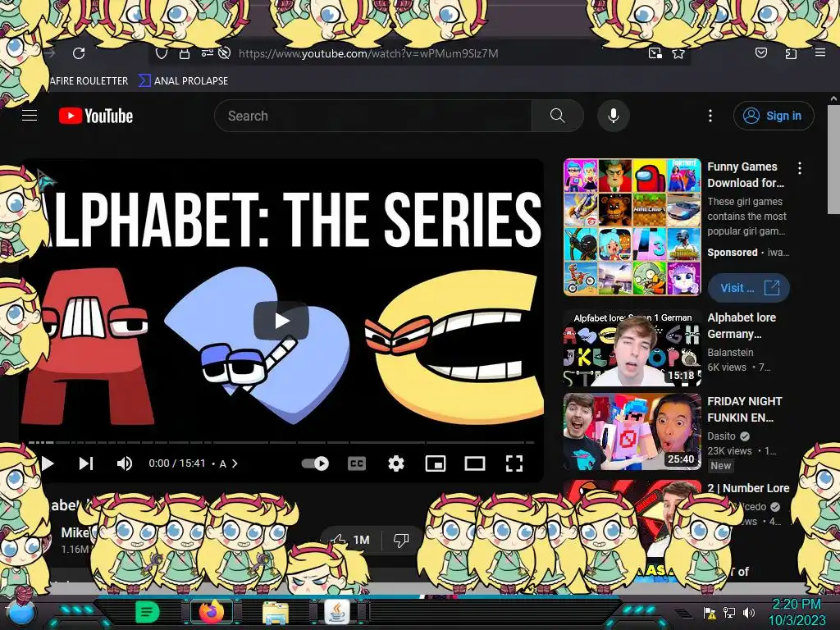
Task: Search with your voice microphone
Action: 614,115
